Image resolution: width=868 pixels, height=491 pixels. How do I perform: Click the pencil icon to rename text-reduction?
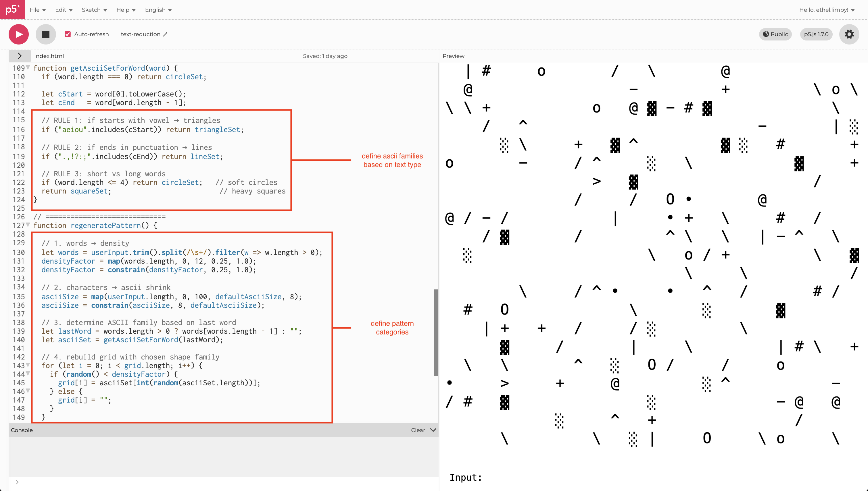[165, 34]
